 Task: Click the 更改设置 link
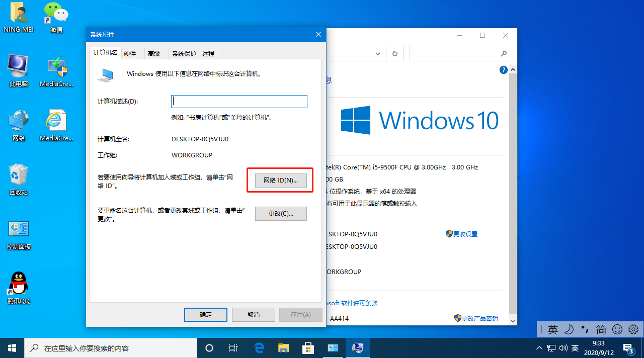(x=464, y=233)
